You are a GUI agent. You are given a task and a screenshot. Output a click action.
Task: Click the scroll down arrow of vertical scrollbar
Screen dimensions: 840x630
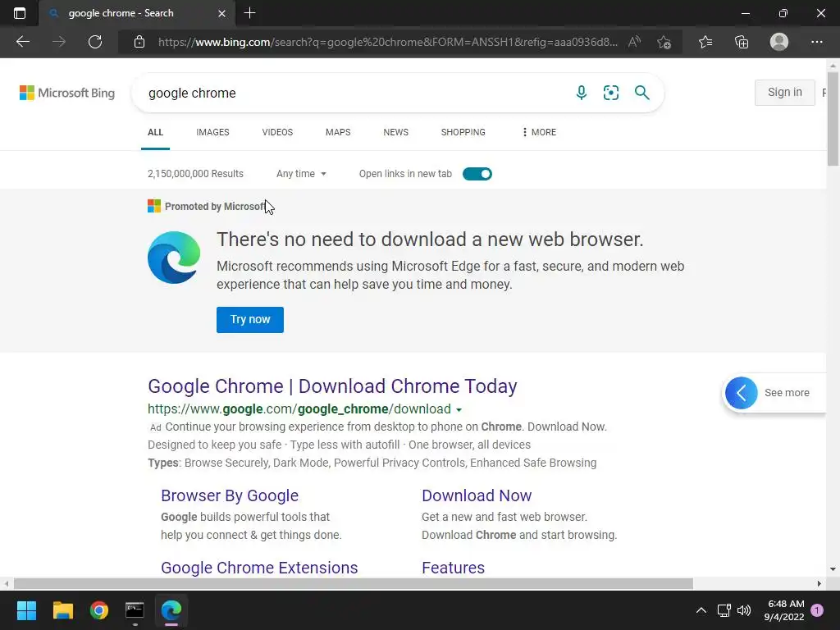833,569
